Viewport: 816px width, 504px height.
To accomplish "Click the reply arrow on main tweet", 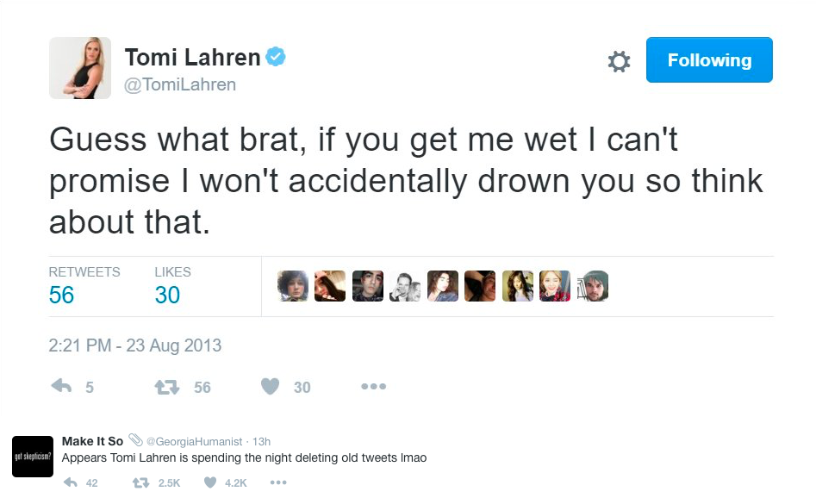I will coord(61,387).
